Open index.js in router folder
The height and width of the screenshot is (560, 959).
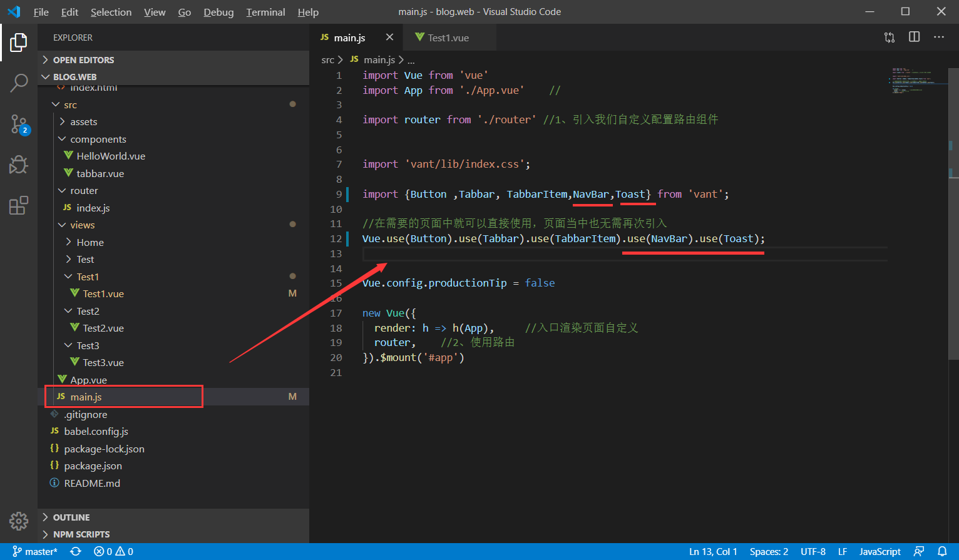[x=173, y=208]
